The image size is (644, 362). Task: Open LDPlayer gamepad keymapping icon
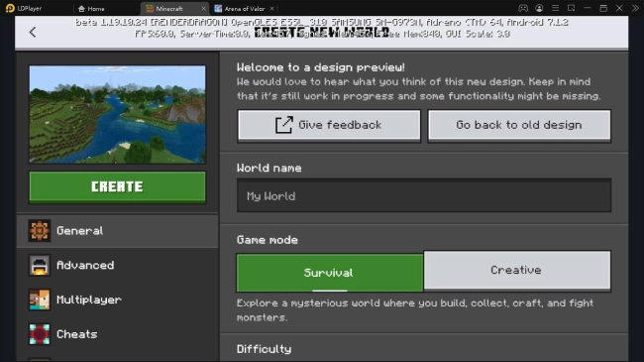523,8
